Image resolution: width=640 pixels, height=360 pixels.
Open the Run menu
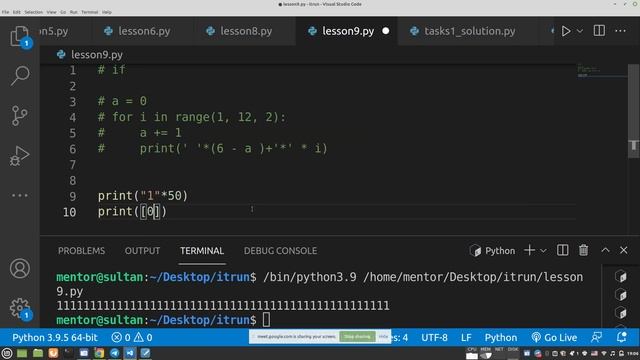click(x=73, y=12)
